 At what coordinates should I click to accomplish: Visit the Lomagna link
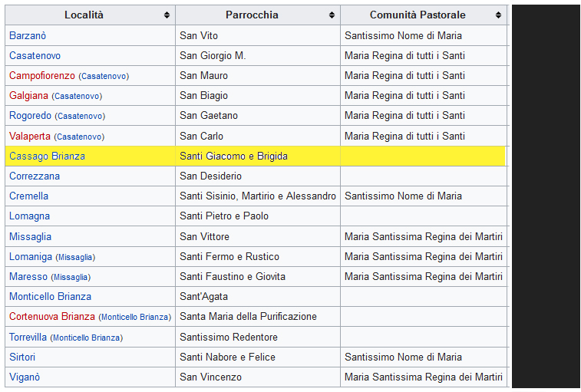[29, 216]
